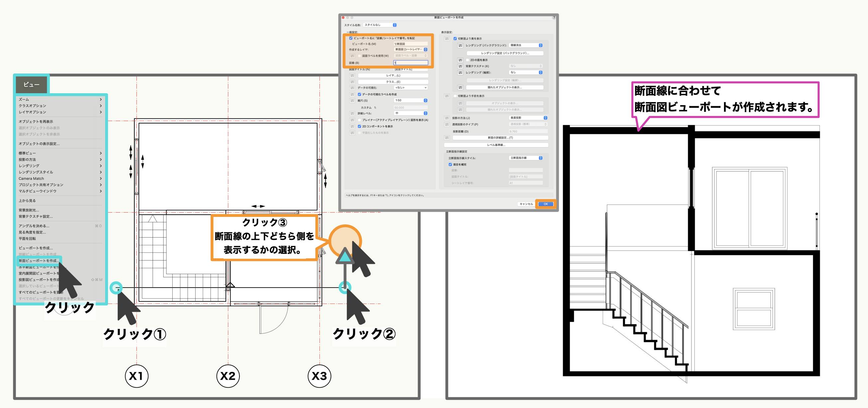Screen dimensions: 868x408
Task: Click style settings icon beside 切断面より奥を表示
Action: [x=447, y=39]
